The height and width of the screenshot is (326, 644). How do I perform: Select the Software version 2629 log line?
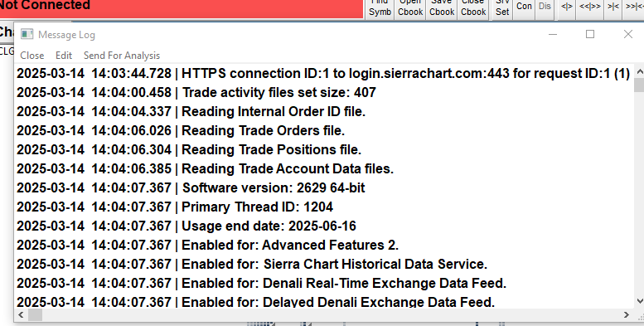pos(191,187)
